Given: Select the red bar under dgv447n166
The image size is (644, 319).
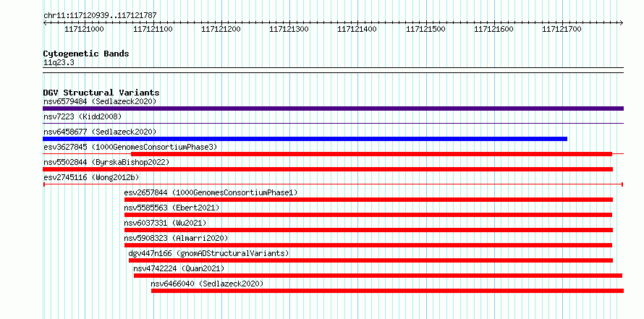Looking at the screenshot, I should click(371, 260).
